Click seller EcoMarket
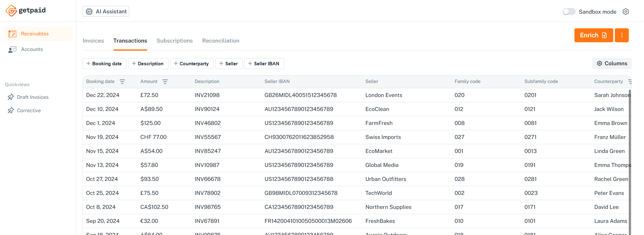 379,151
